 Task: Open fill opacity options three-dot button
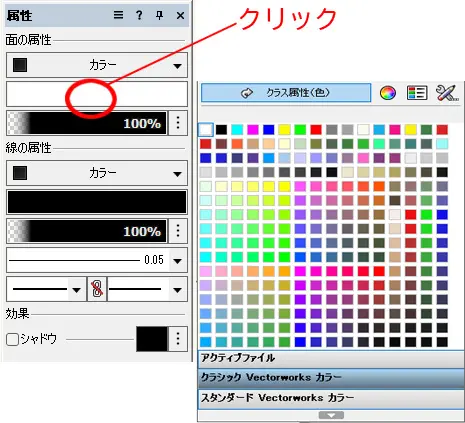(x=178, y=123)
